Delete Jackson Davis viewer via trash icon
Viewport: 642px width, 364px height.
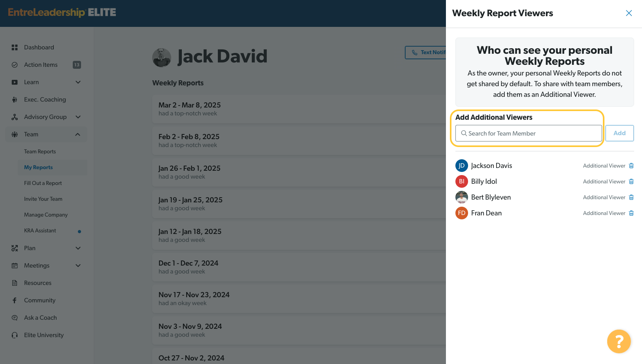pyautogui.click(x=631, y=166)
